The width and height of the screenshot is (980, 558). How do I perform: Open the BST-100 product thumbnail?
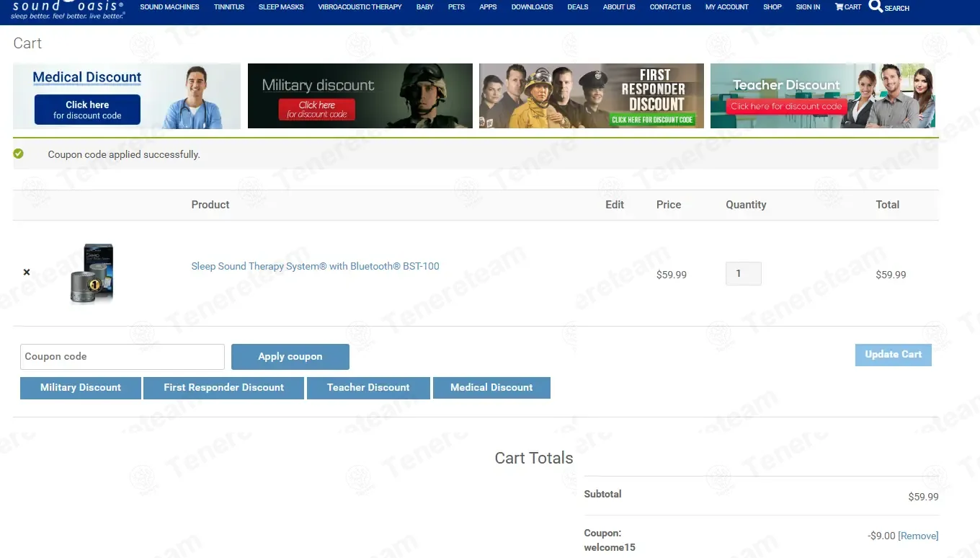pyautogui.click(x=92, y=274)
